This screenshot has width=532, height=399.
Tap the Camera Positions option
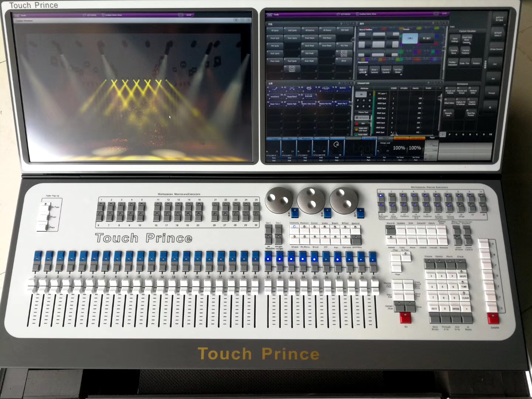point(466,51)
